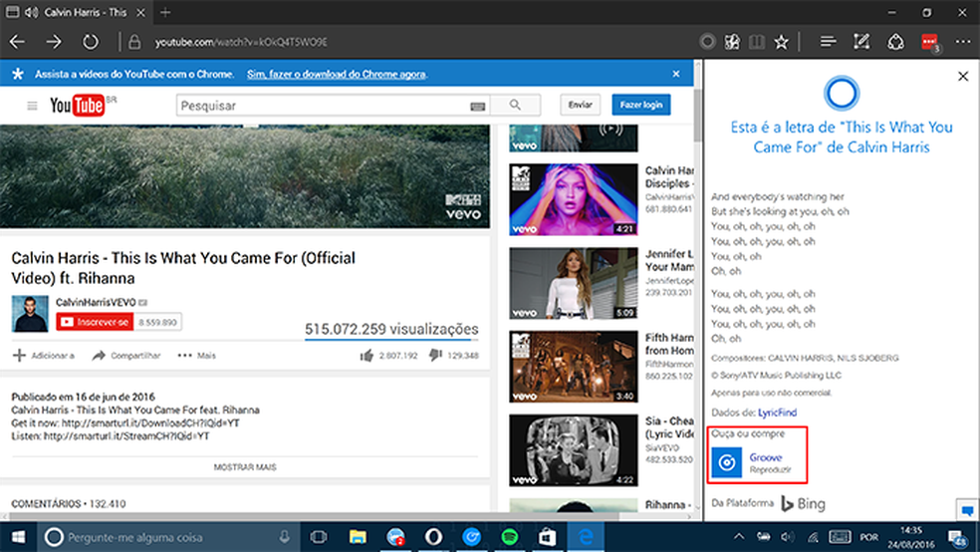
Task: Open Task View on the taskbar
Action: pyautogui.click(x=319, y=537)
